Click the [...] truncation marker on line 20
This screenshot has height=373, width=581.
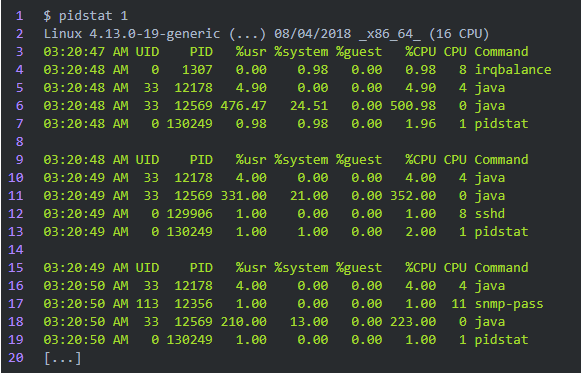[x=62, y=358]
